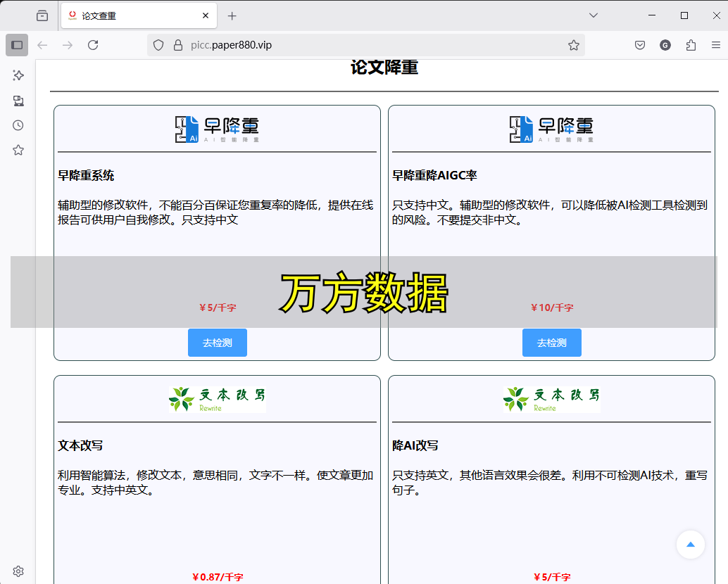
Task: Maximize the Firefox window
Action: click(684, 15)
